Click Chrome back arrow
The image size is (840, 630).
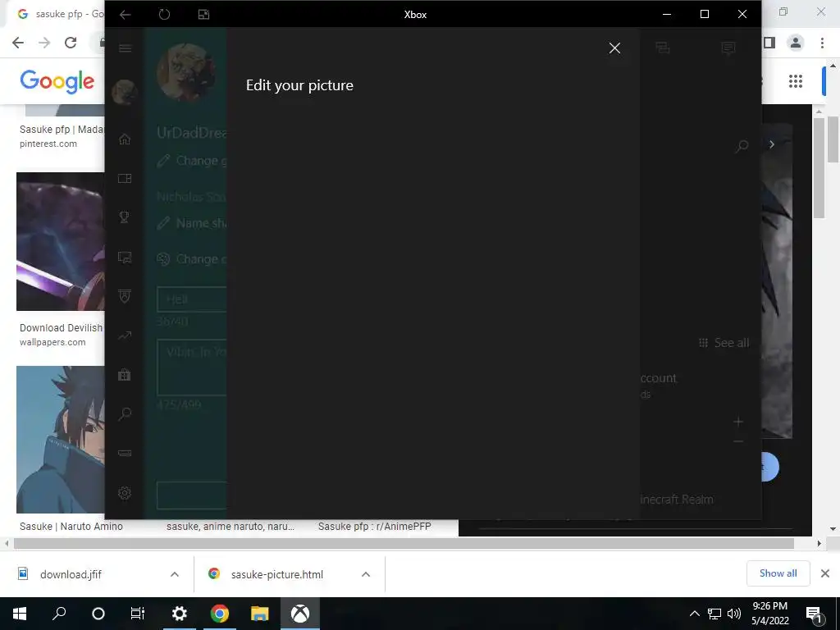pos(18,43)
